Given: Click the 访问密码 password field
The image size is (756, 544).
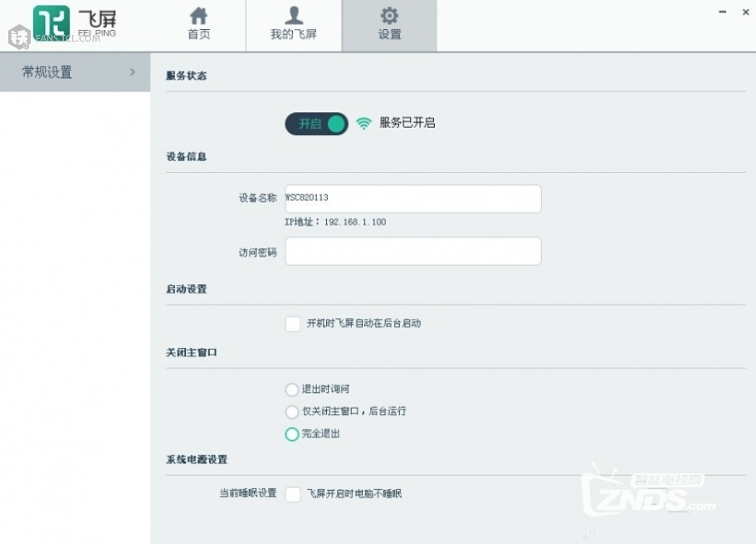Looking at the screenshot, I should click(413, 251).
